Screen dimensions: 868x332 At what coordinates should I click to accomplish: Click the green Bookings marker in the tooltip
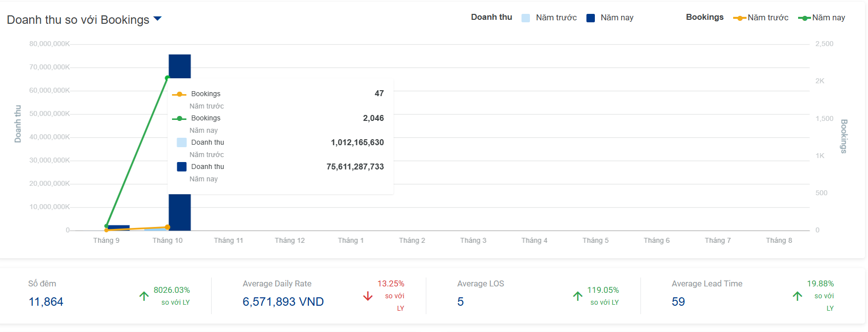179,118
